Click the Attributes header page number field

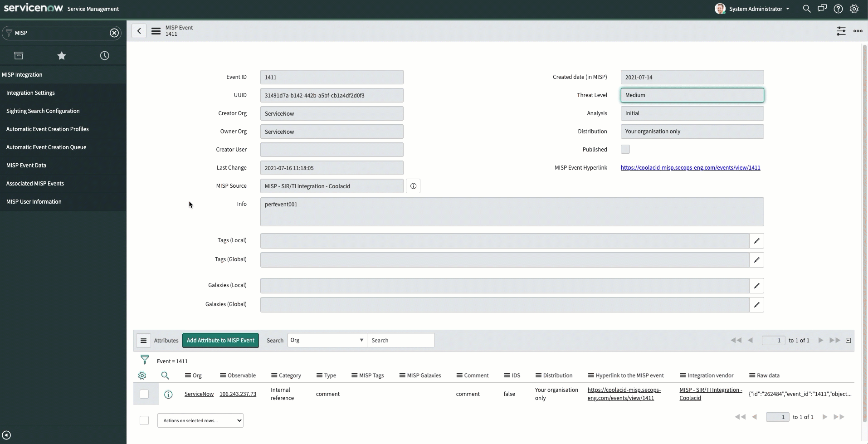tap(773, 340)
